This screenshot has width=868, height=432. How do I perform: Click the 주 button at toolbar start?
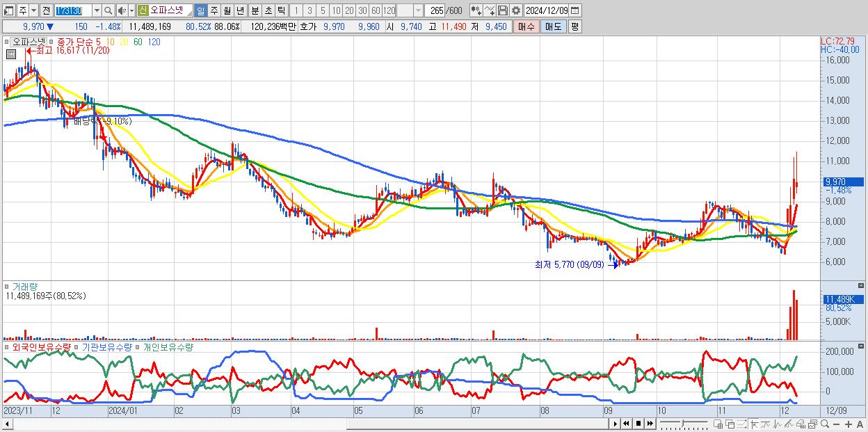(22, 10)
